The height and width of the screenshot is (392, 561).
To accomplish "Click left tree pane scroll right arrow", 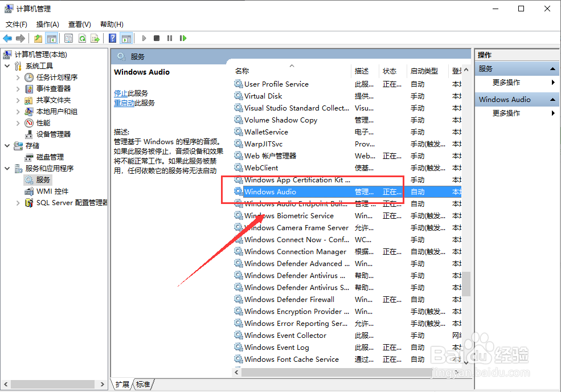I will (103, 384).
